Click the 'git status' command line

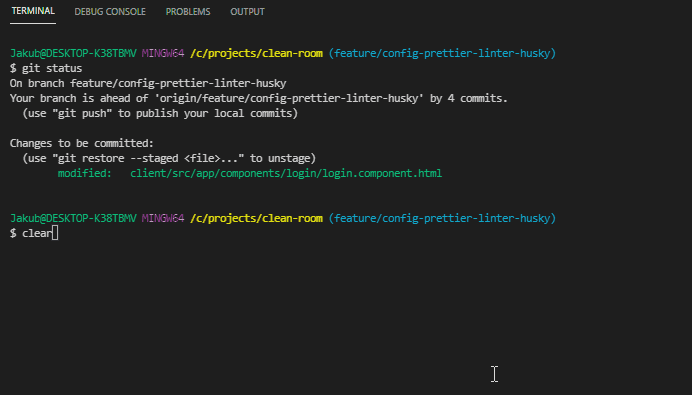[x=46, y=68]
